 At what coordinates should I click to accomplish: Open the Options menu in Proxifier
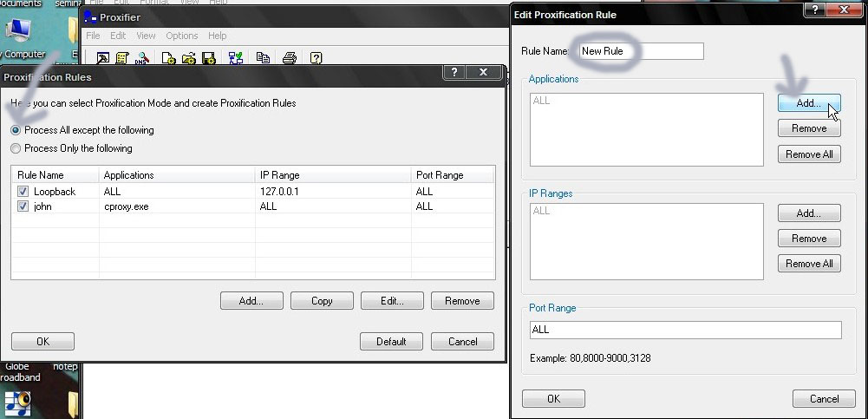coord(182,36)
